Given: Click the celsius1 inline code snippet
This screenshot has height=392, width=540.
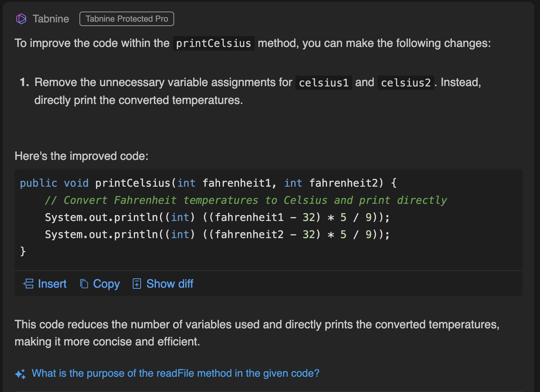Looking at the screenshot, I should pos(323,83).
